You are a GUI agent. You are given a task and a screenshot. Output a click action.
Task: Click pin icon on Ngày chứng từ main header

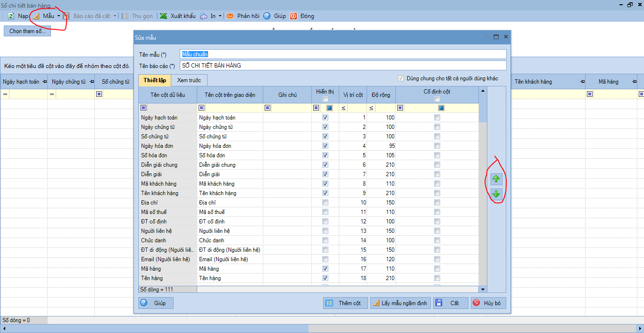tap(91, 82)
